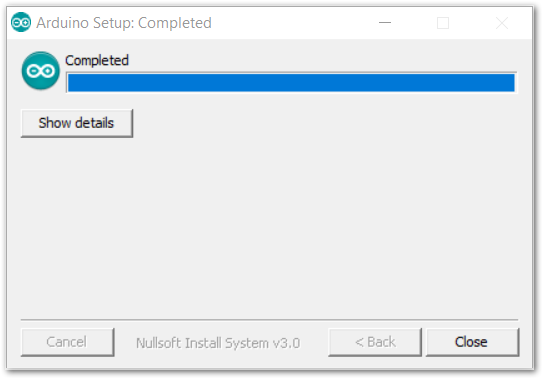Click the Arduino icon in the title bar
The image size is (543, 379).
[x=21, y=23]
